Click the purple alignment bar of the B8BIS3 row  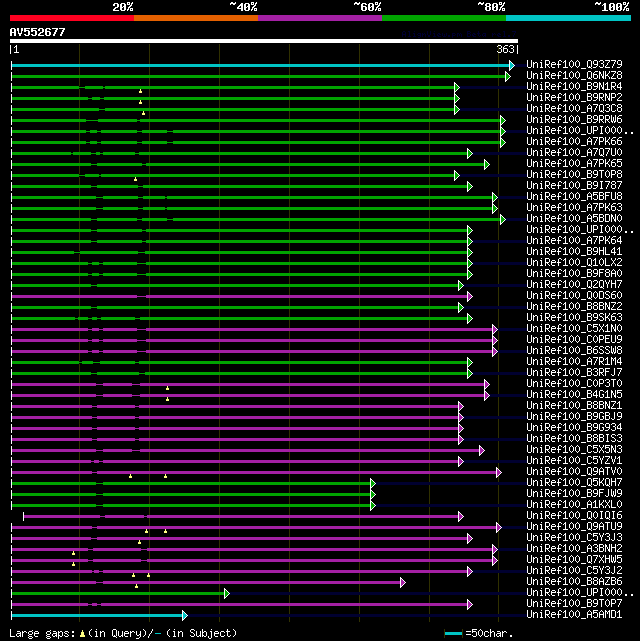(235, 439)
